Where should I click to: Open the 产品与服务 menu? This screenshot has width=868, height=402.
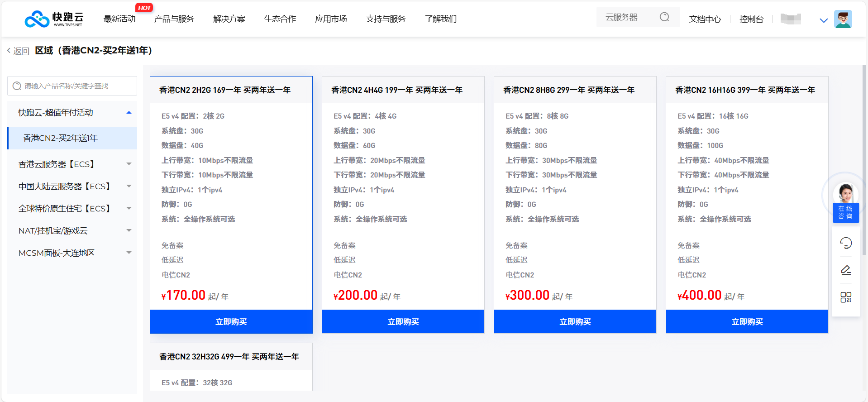tap(174, 19)
